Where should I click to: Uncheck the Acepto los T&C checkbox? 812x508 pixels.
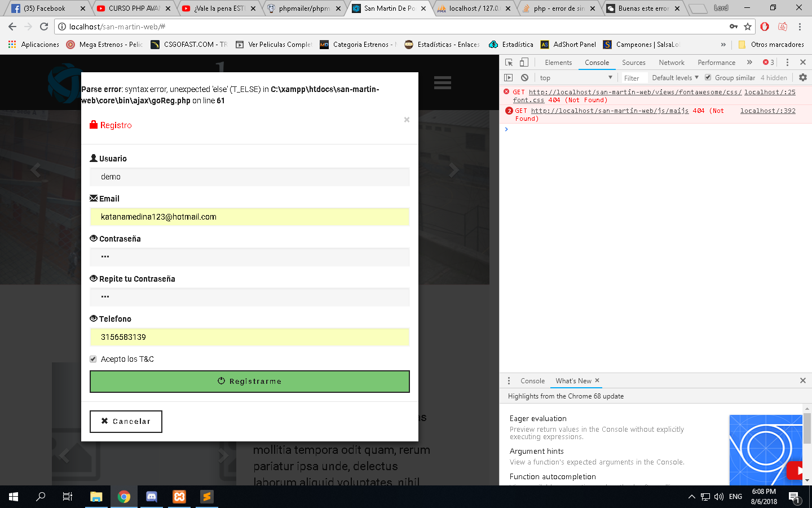[x=93, y=359]
